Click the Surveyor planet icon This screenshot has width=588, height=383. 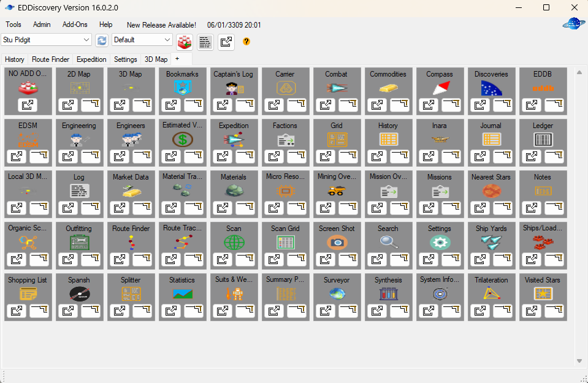[x=337, y=294]
